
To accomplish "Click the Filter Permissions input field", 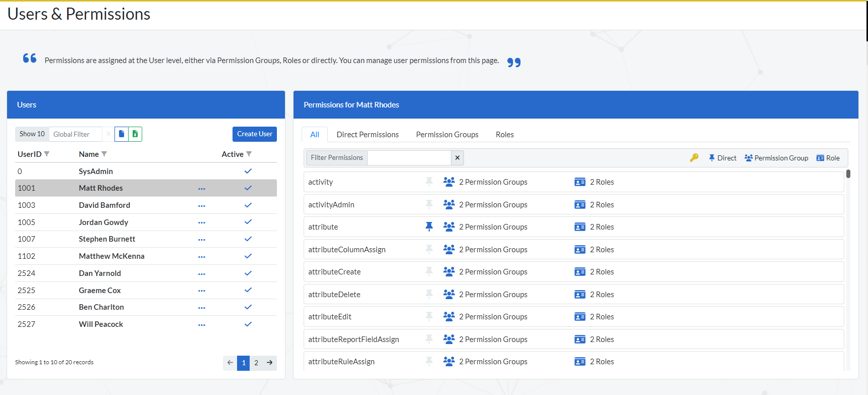I will tap(409, 158).
